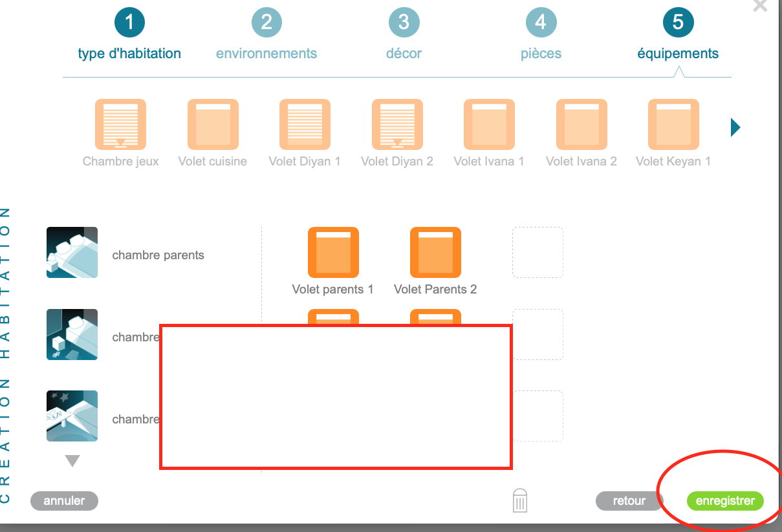This screenshot has height=532, width=782.
Task: Select the Volet cuisine icon
Action: [x=213, y=125]
